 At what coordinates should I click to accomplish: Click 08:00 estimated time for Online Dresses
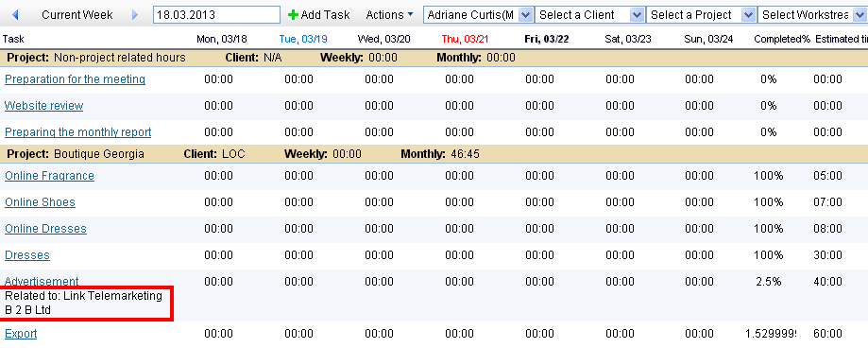tap(827, 229)
